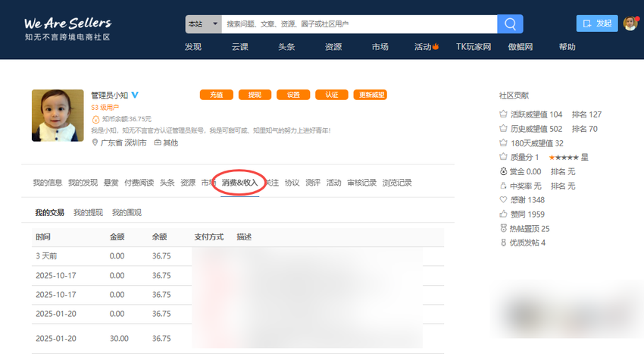The width and height of the screenshot is (644, 354).
Task: Click the blue verified badge beside 管理员小知
Action: click(135, 96)
